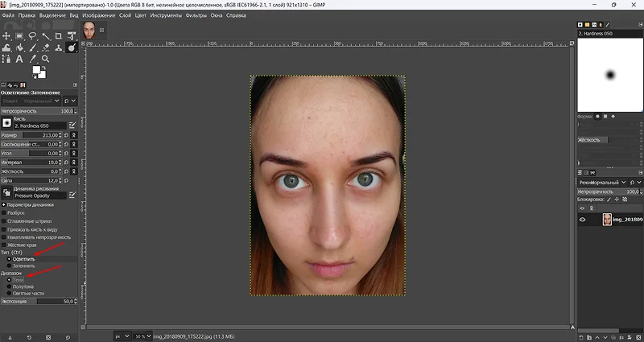Select the Crop tool

tap(59, 36)
